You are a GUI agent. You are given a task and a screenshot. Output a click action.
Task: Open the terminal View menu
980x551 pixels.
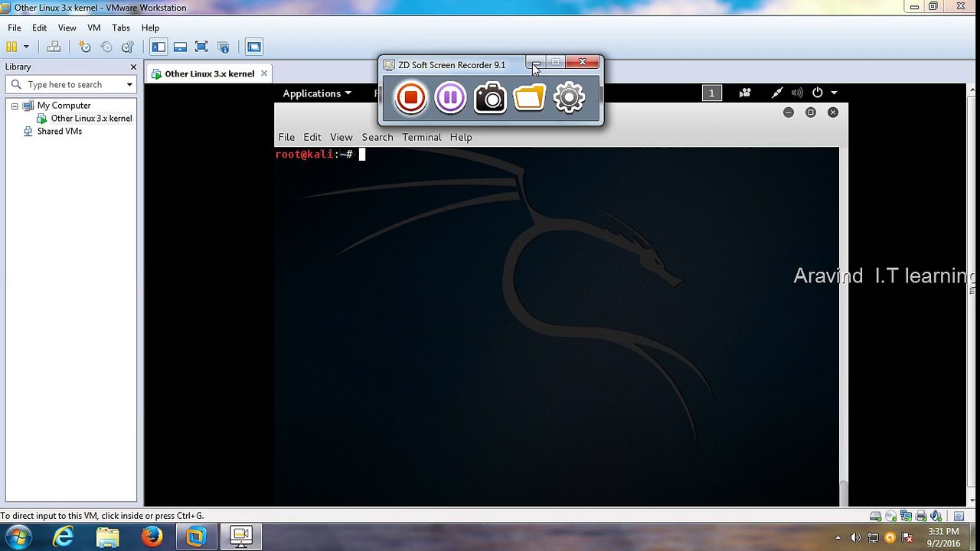click(341, 137)
